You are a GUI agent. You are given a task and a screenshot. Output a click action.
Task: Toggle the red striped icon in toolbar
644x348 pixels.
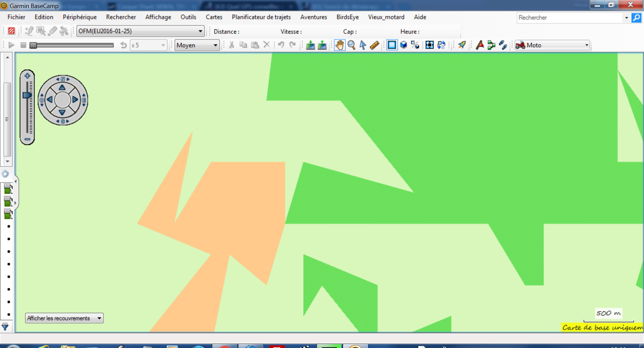tap(11, 31)
